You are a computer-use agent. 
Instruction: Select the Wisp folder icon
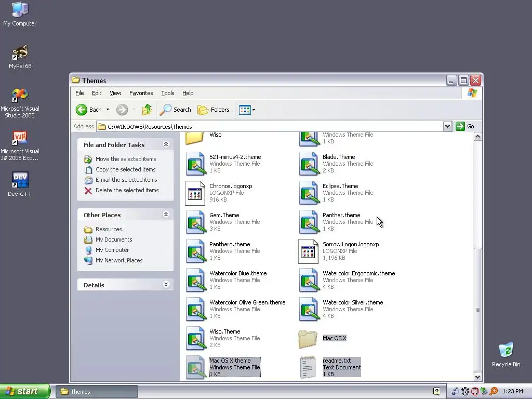click(x=194, y=138)
